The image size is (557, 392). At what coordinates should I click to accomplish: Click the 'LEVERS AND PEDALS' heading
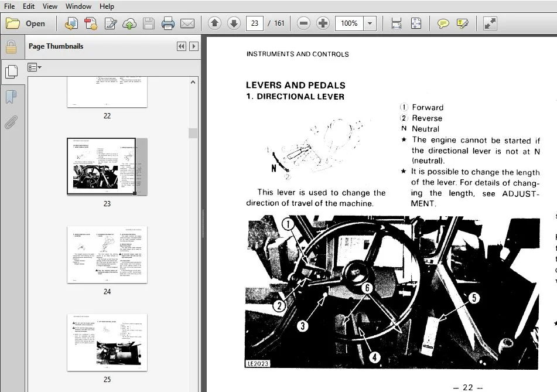(296, 86)
